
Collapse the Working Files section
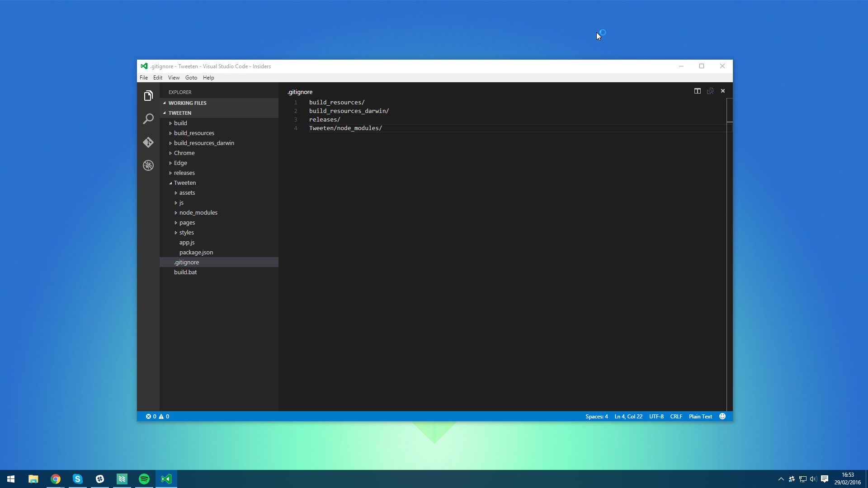tap(219, 103)
